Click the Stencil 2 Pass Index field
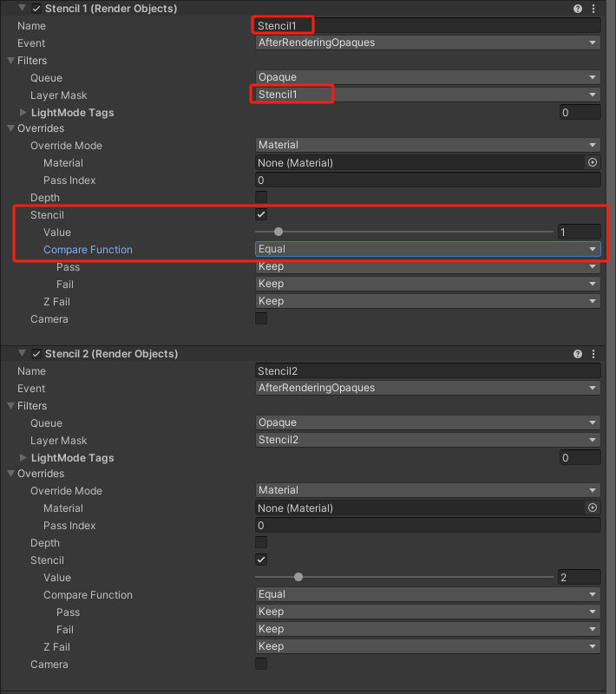The height and width of the screenshot is (694, 616). coord(428,525)
